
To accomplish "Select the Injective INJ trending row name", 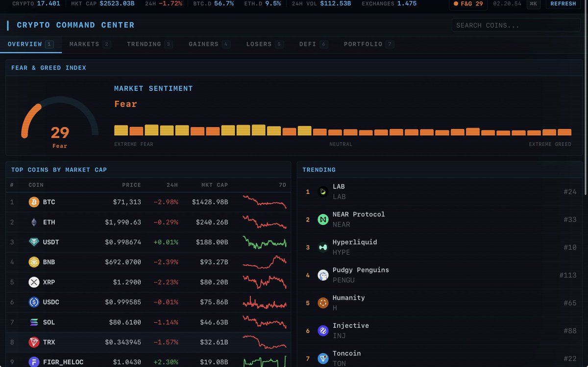I will point(351,326).
